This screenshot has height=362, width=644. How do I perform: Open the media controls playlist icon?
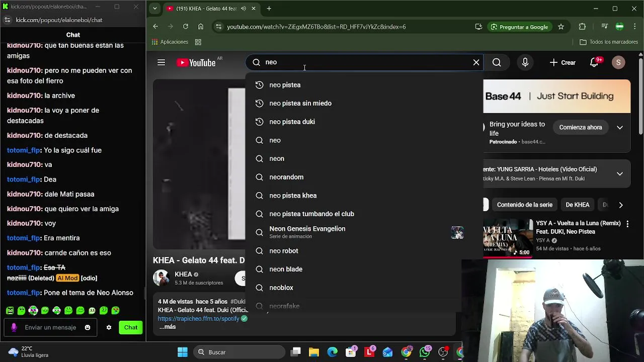(x=604, y=27)
